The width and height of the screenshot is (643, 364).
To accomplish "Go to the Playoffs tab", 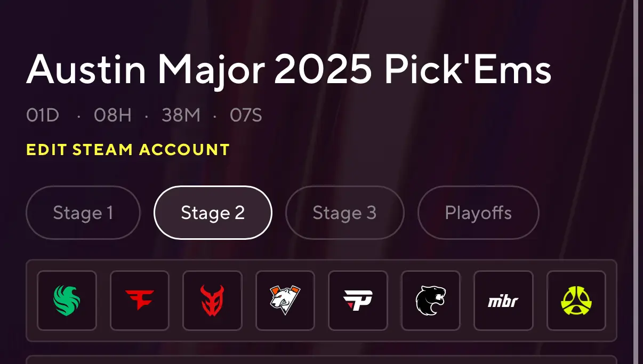I will (x=478, y=213).
